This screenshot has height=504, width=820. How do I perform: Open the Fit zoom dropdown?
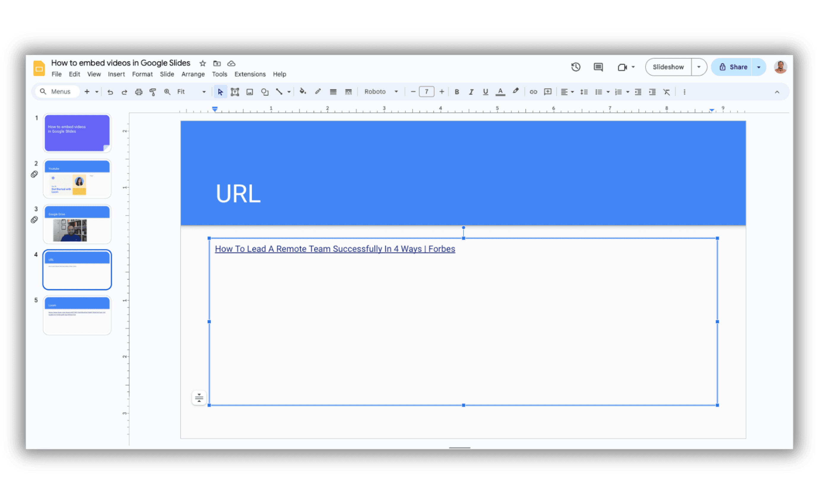click(204, 92)
